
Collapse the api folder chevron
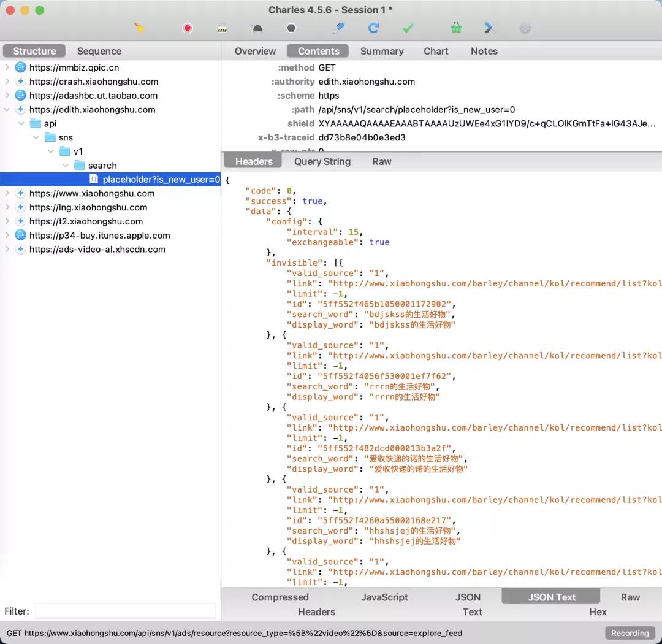coord(21,123)
